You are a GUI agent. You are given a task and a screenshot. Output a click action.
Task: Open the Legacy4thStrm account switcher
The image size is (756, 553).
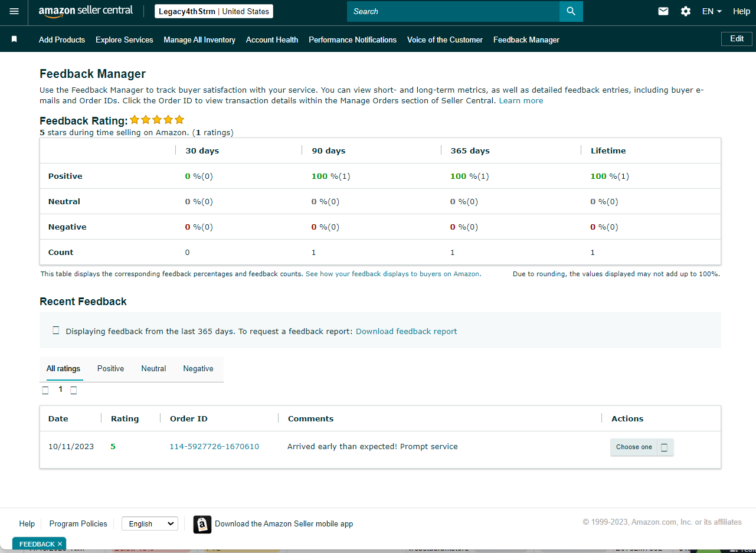214,11
